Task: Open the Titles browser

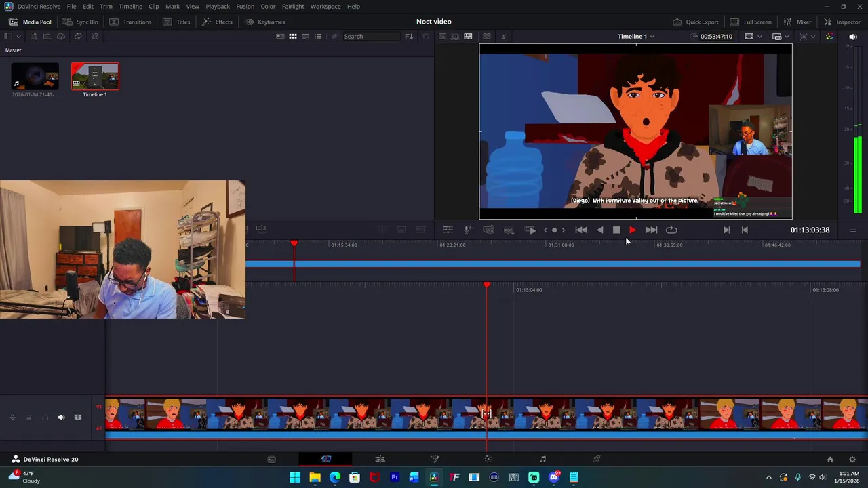Action: 176,22
